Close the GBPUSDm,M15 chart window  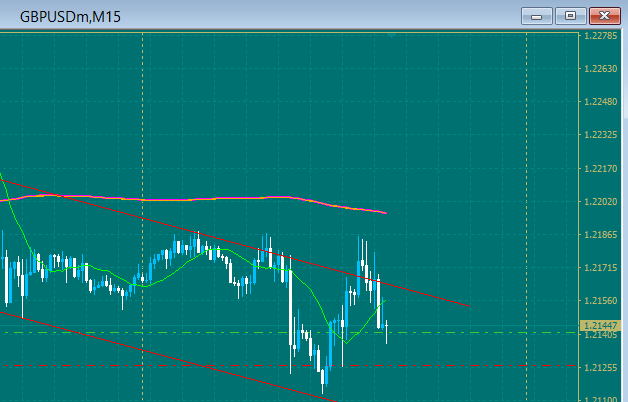click(x=606, y=16)
